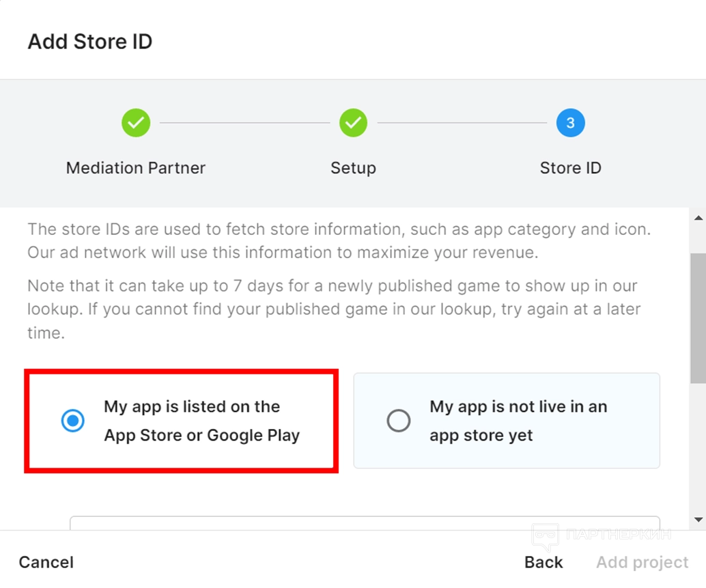706x588 pixels.
Task: Click the Setup step green checkmark icon
Action: click(353, 123)
